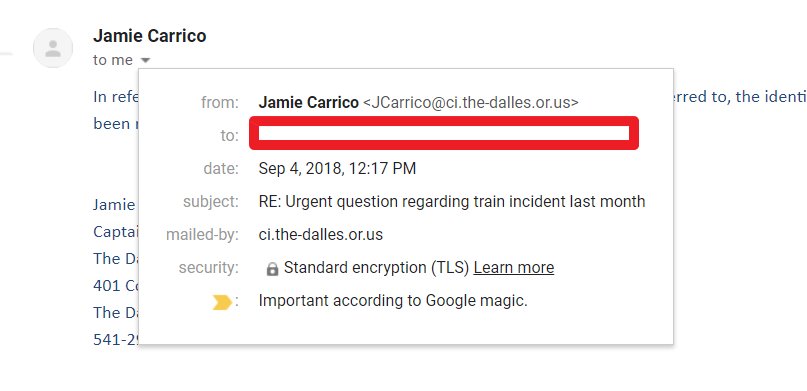Click the JCarrico@ci.the-dalles.or.us email address

[470, 102]
